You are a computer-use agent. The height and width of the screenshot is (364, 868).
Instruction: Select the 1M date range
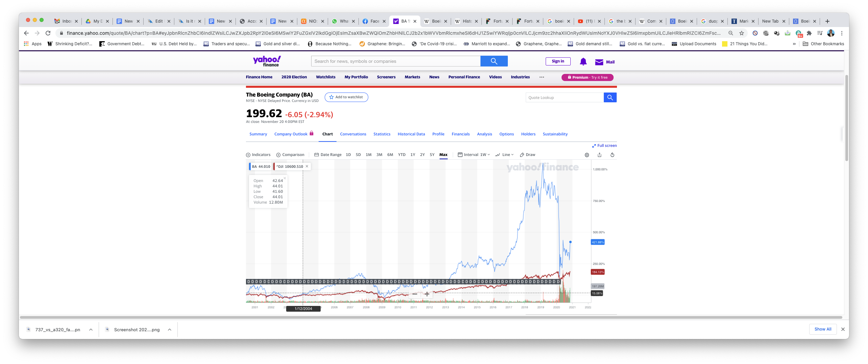click(369, 155)
